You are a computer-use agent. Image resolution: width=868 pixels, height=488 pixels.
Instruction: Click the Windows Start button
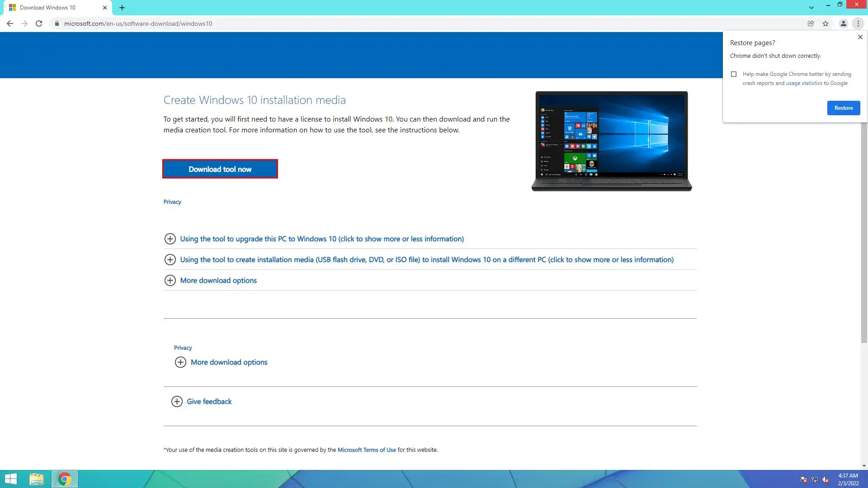point(10,479)
